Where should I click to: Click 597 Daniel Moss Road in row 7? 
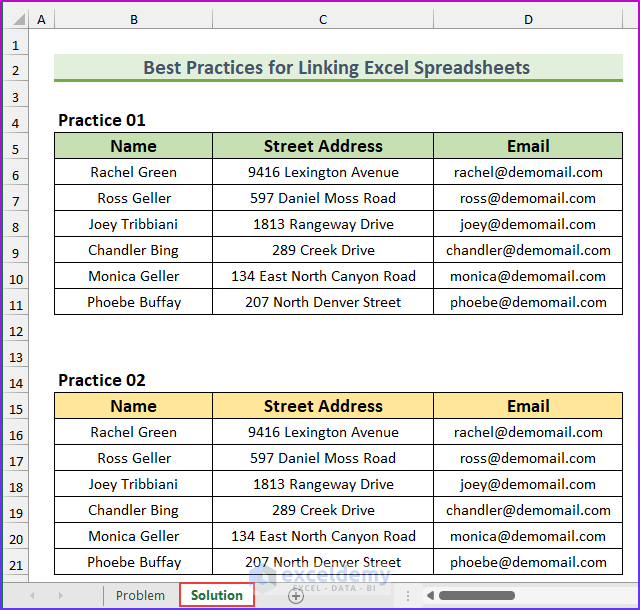coord(323,198)
